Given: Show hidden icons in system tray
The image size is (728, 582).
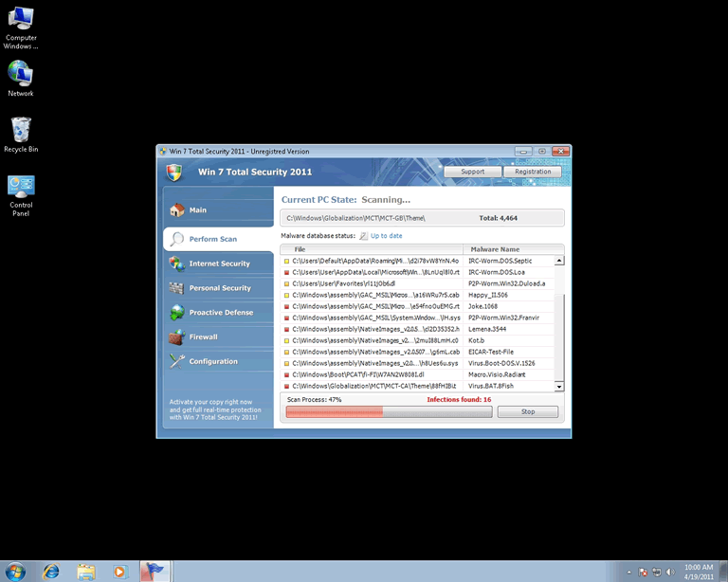Looking at the screenshot, I should pos(628,572).
